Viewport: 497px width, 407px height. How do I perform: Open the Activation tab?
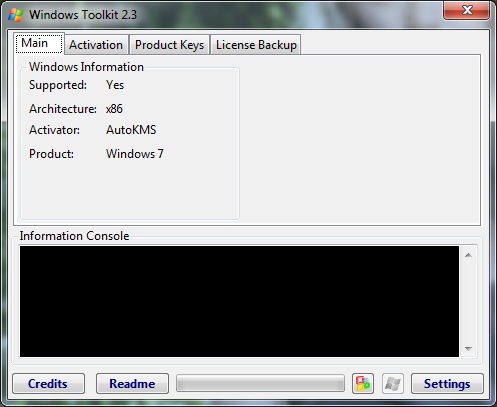(x=96, y=45)
